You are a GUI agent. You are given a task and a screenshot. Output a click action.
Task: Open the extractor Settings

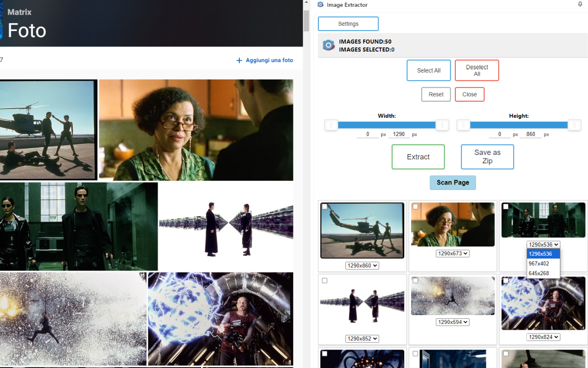348,24
